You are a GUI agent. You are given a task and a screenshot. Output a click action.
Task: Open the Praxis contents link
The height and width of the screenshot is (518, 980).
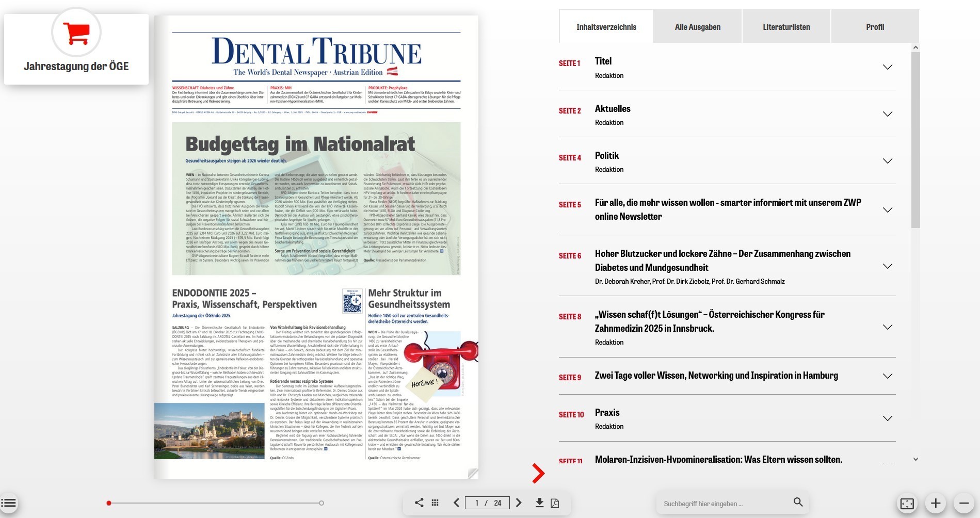coord(607,412)
